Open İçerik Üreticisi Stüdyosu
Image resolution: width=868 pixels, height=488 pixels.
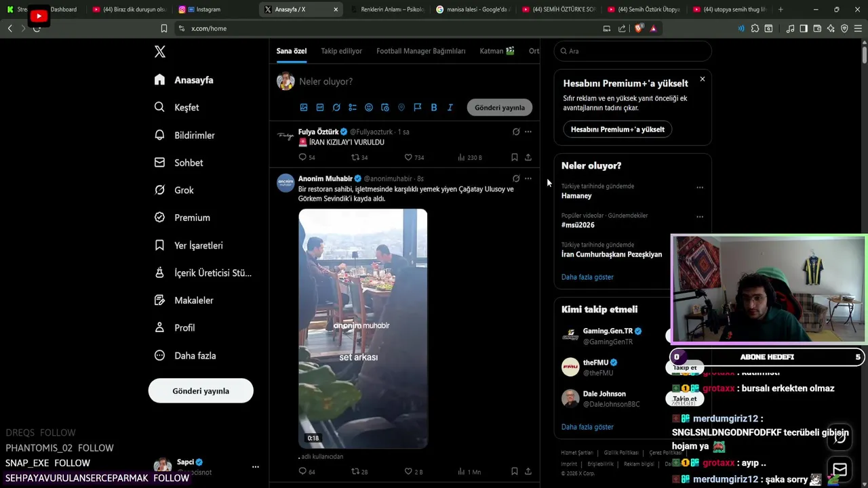tap(203, 272)
